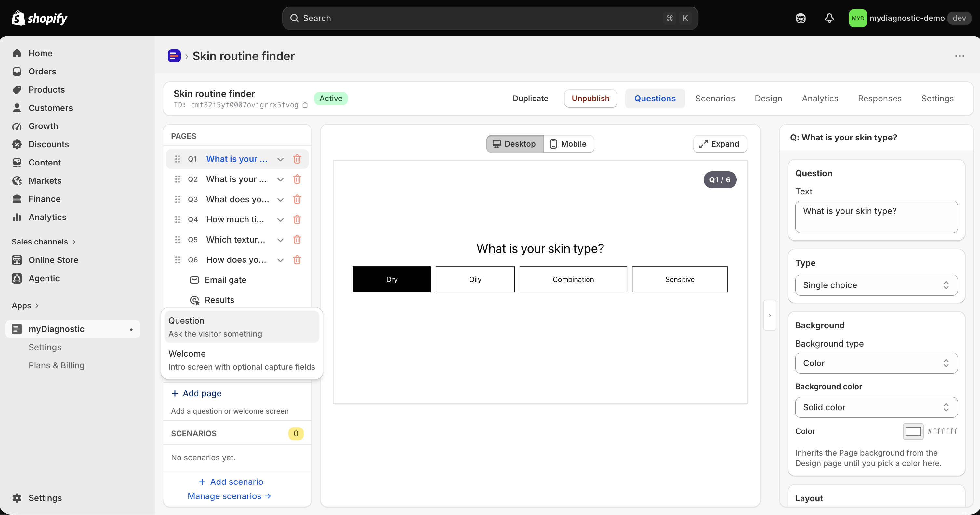Switch preview to Mobile
The height and width of the screenshot is (515, 980).
[568, 144]
